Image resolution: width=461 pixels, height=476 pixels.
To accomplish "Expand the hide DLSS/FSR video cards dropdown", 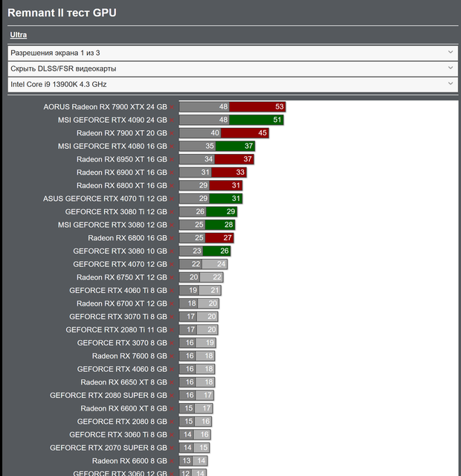I will coord(233,68).
